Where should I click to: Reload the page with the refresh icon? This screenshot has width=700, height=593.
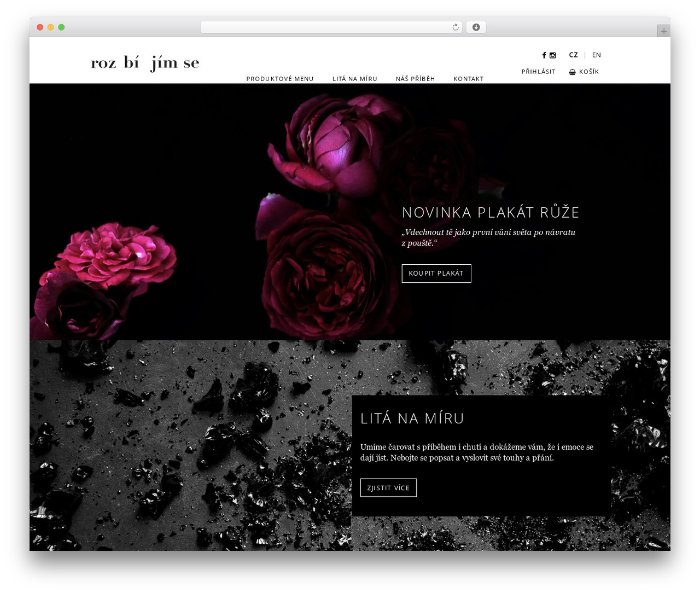455,27
